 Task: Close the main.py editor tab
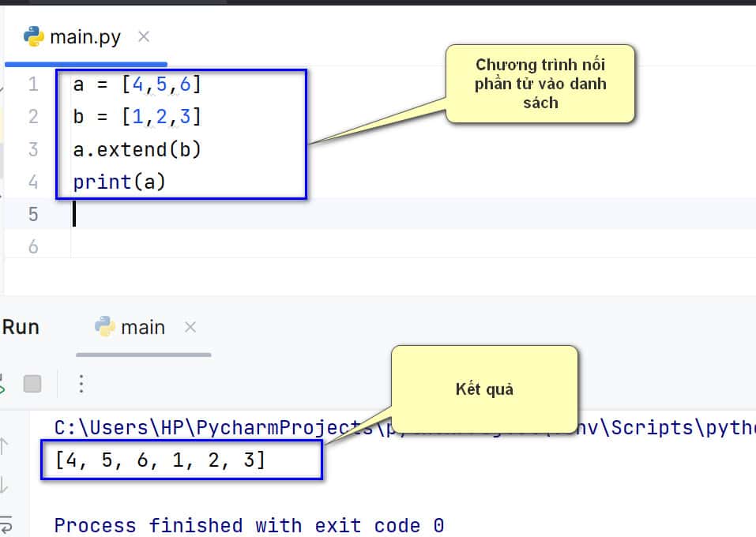coord(143,36)
